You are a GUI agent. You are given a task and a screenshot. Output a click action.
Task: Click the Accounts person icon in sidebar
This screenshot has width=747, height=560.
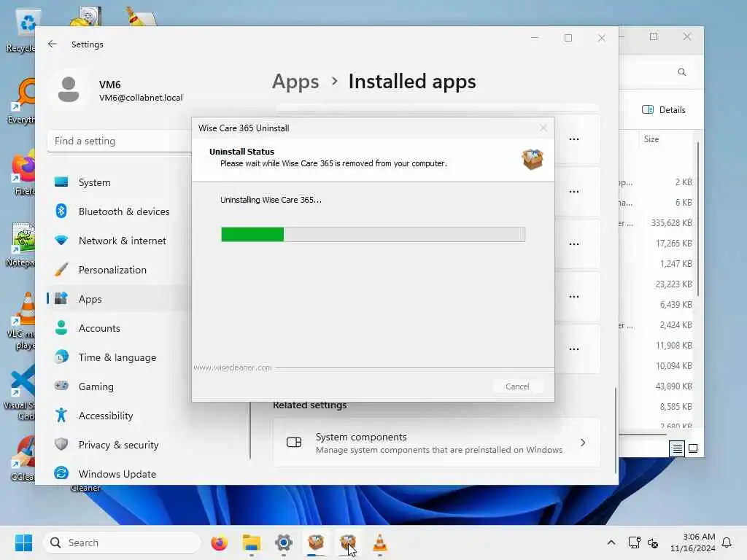61,327
